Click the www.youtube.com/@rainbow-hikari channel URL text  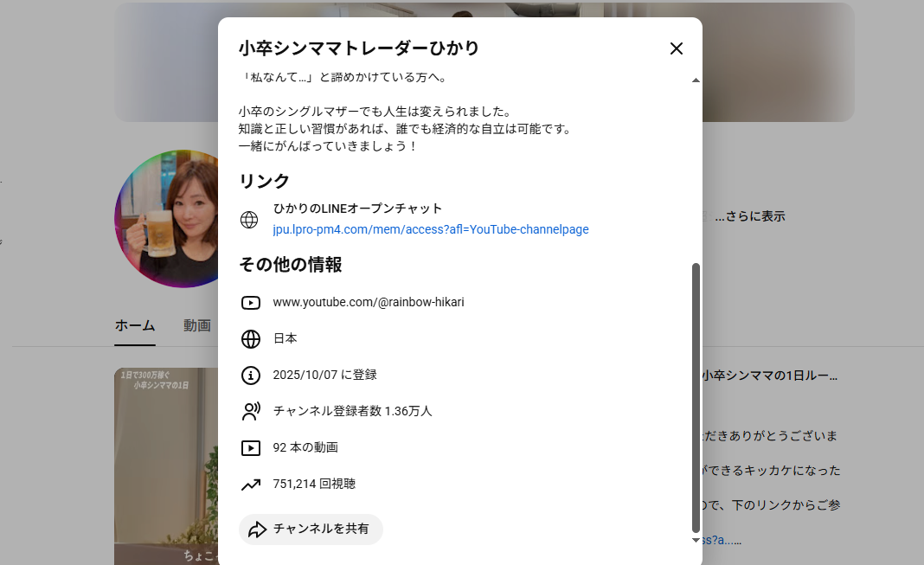[369, 302]
